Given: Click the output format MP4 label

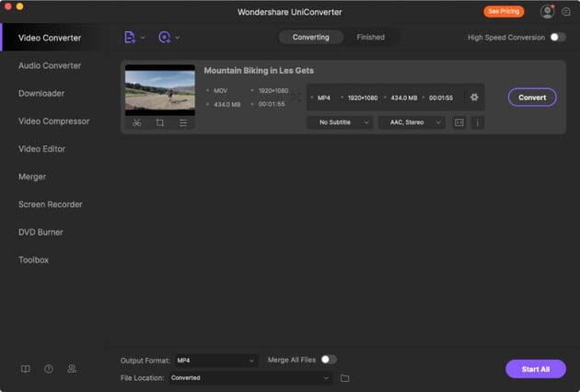Looking at the screenshot, I should [x=324, y=98].
